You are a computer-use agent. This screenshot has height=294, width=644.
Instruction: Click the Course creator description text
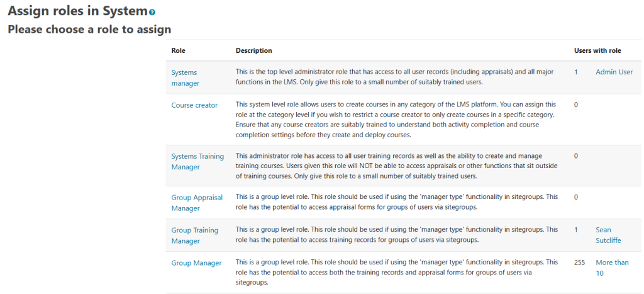pyautogui.click(x=396, y=119)
